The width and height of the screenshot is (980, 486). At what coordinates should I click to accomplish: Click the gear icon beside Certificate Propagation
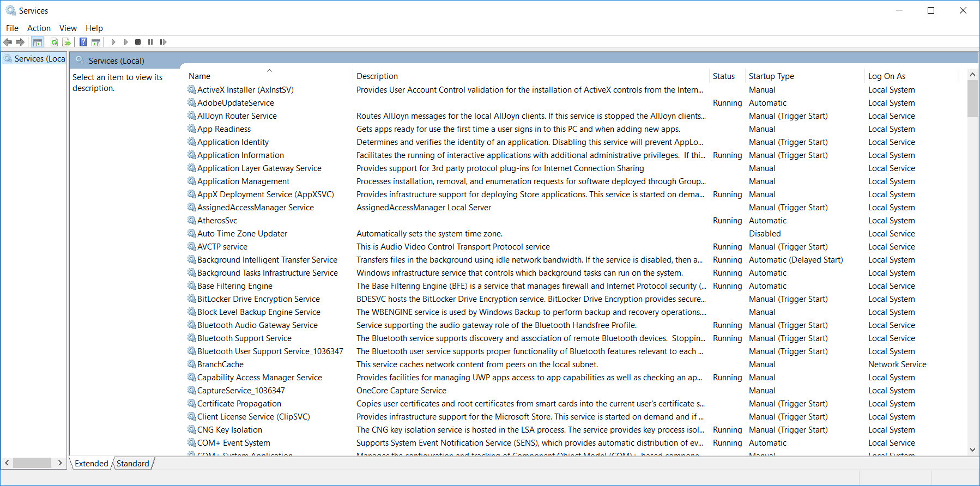[192, 403]
